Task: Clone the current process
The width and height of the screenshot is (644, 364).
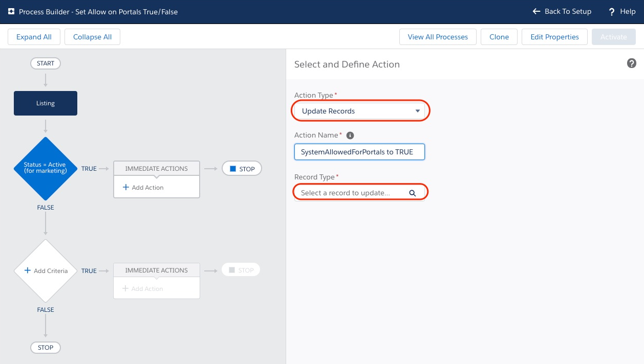Action: tap(499, 36)
